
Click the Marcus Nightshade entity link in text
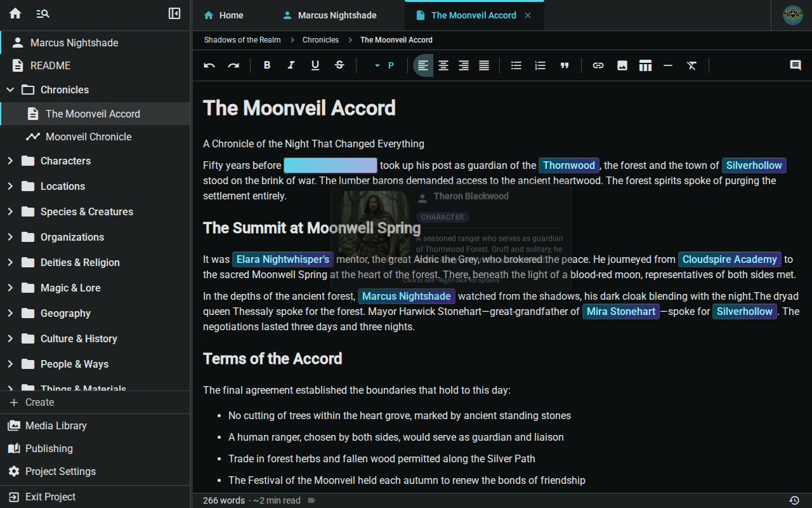coord(407,296)
